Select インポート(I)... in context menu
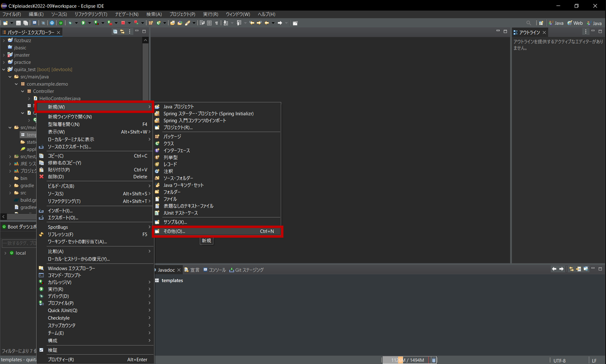 click(x=96, y=211)
